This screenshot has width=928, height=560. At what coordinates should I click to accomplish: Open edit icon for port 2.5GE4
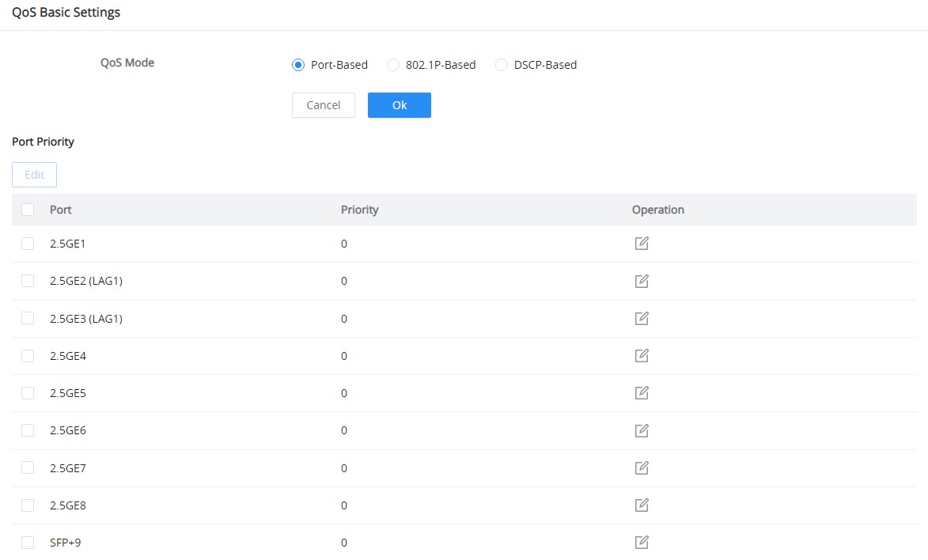pos(642,356)
